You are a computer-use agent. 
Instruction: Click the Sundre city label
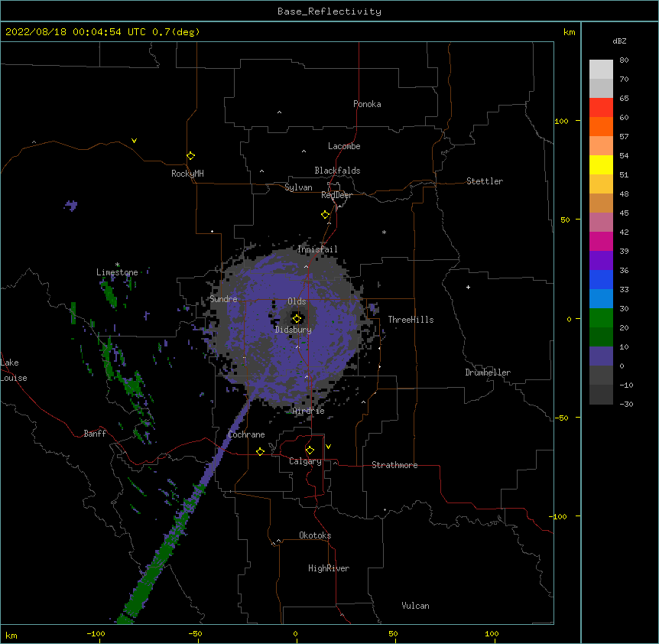(x=223, y=299)
